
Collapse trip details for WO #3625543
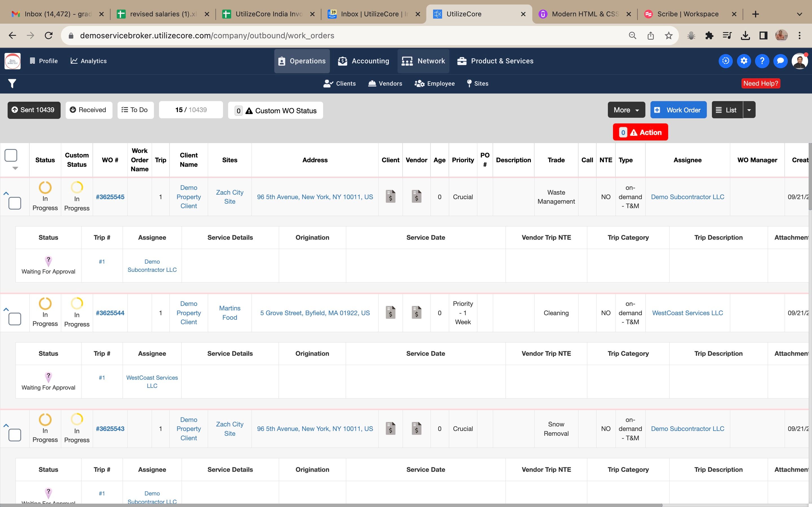[6, 426]
